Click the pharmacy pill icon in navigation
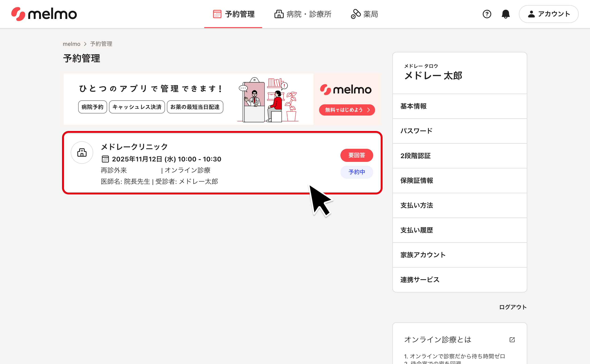The height and width of the screenshot is (364, 590). (356, 14)
